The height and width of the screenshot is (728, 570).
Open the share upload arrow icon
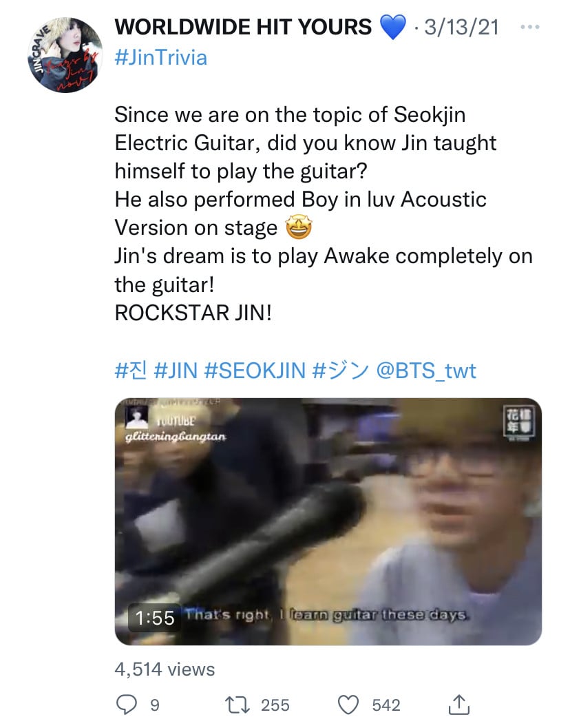(458, 705)
